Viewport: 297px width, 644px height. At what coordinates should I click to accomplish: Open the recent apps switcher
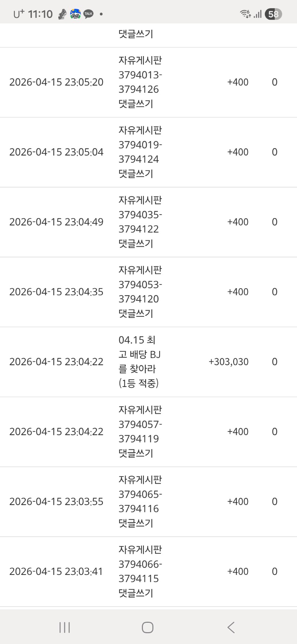65,627
